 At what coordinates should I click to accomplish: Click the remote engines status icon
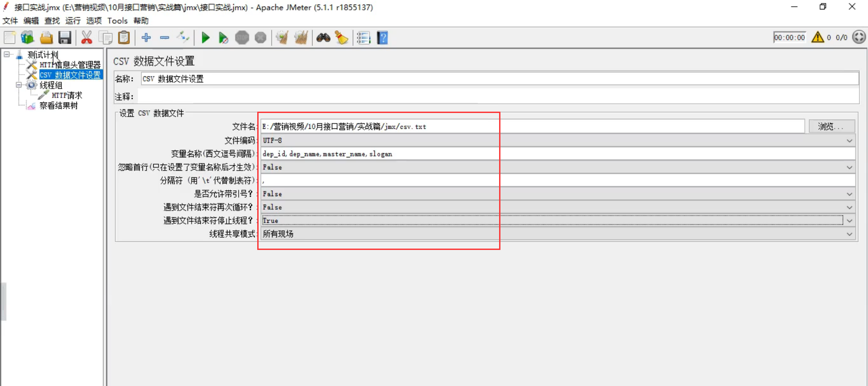[x=859, y=37]
